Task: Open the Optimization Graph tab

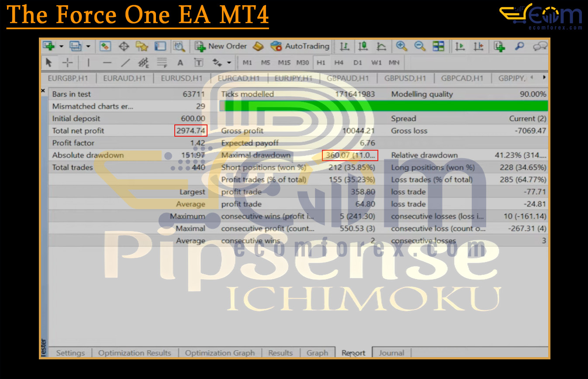Action: point(220,353)
